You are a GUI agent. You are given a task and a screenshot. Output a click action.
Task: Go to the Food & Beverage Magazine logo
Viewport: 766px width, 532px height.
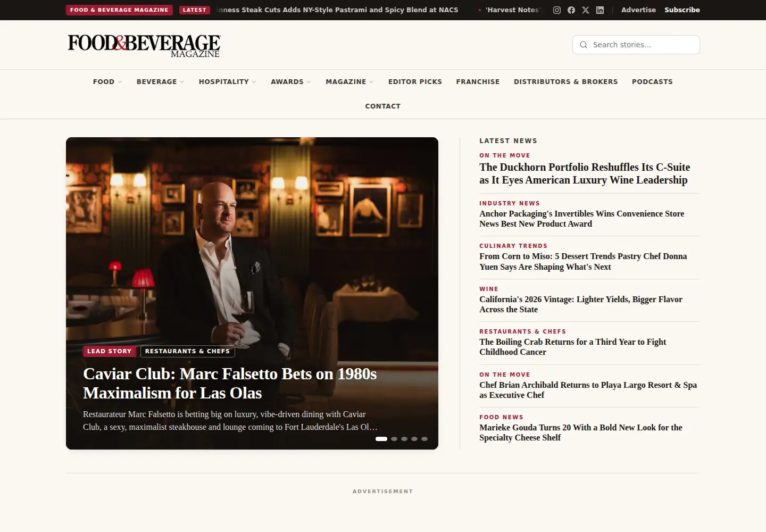[x=144, y=45]
